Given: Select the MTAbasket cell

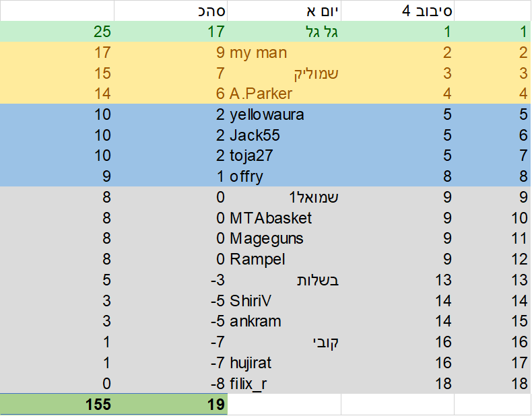Looking at the screenshot, I should (284, 218).
